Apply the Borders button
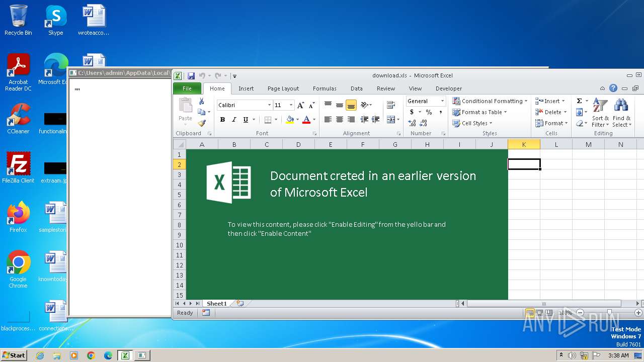The width and height of the screenshot is (644, 362). pyautogui.click(x=268, y=120)
